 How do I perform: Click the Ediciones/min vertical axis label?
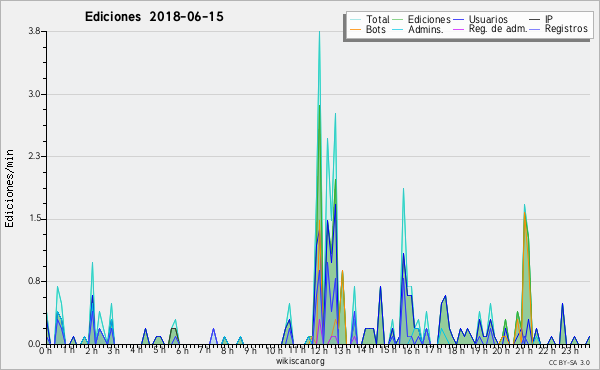tap(9, 188)
